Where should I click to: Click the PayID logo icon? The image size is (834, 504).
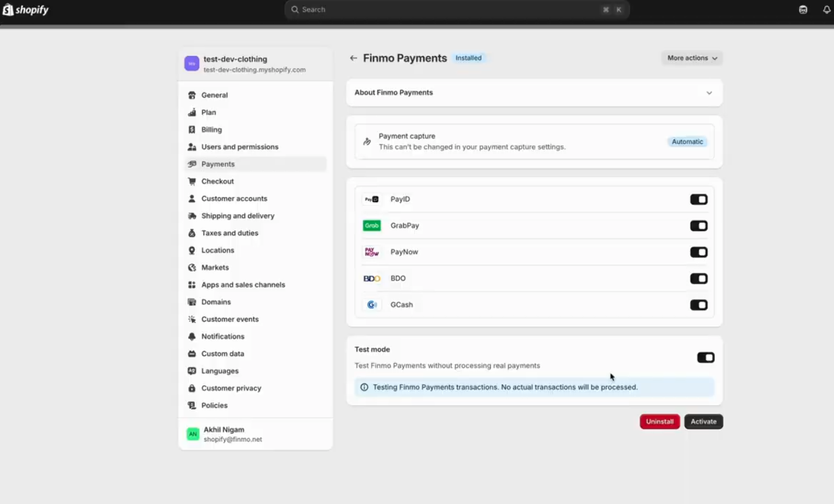pyautogui.click(x=372, y=200)
